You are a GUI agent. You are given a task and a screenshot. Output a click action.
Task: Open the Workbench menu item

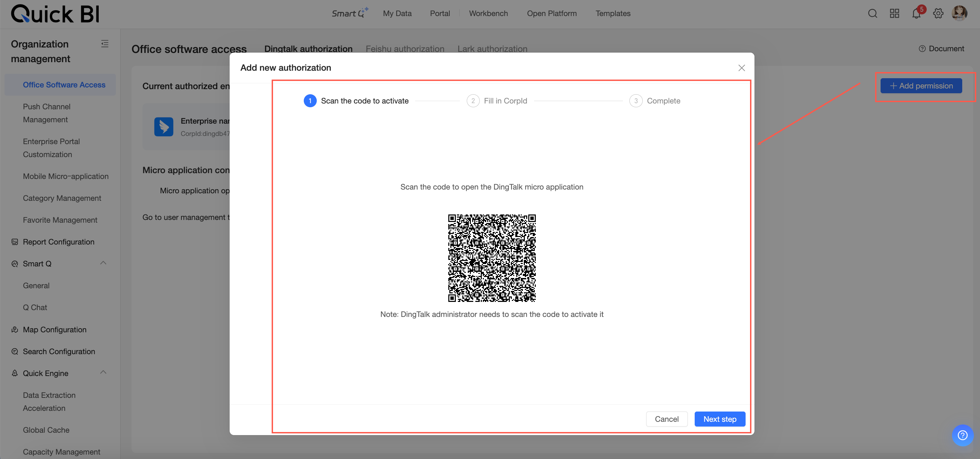pyautogui.click(x=488, y=13)
